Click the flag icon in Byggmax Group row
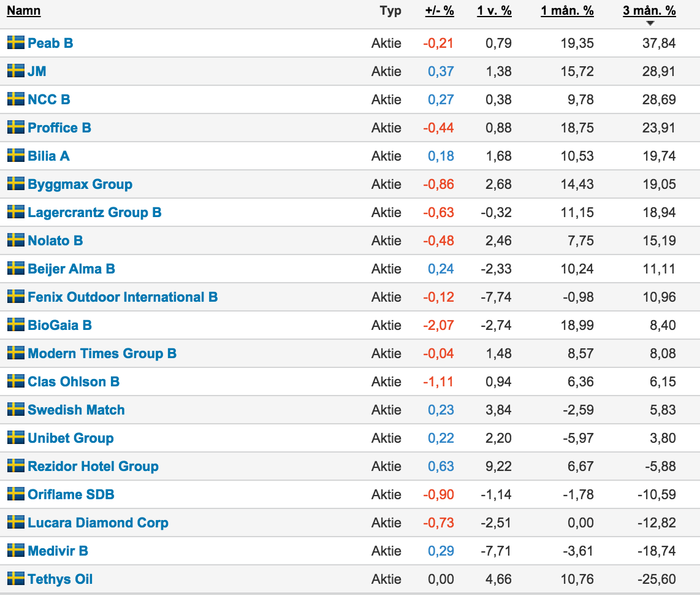The height and width of the screenshot is (601, 700). tap(16, 183)
